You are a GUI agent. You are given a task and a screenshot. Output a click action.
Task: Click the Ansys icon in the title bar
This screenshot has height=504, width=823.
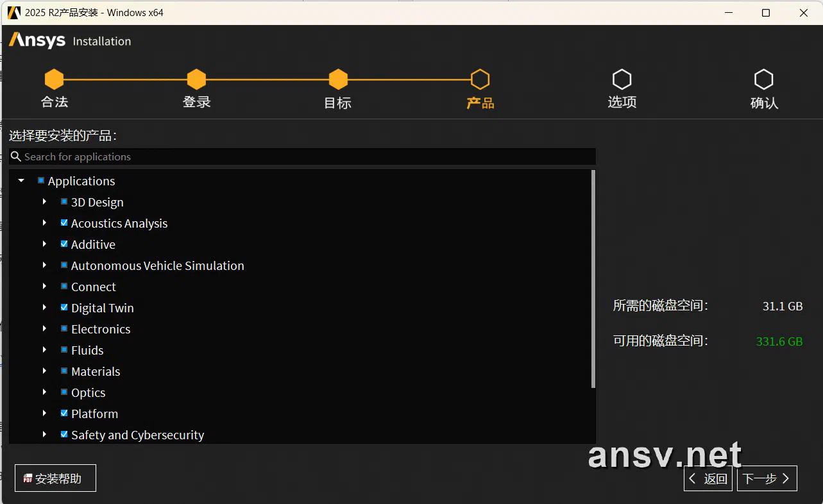pos(13,13)
